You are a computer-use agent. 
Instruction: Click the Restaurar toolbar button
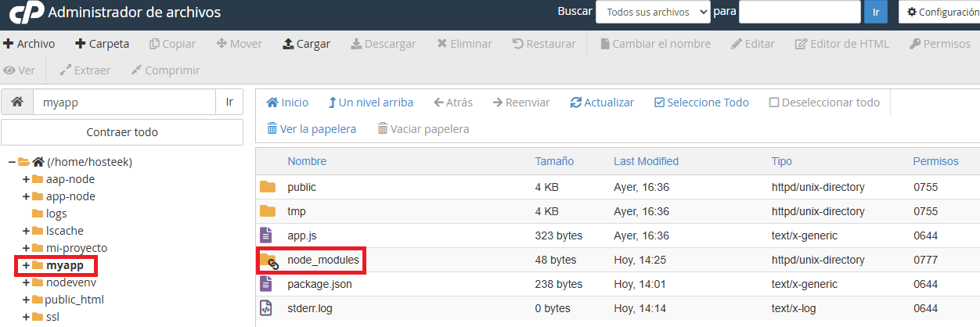pyautogui.click(x=544, y=44)
